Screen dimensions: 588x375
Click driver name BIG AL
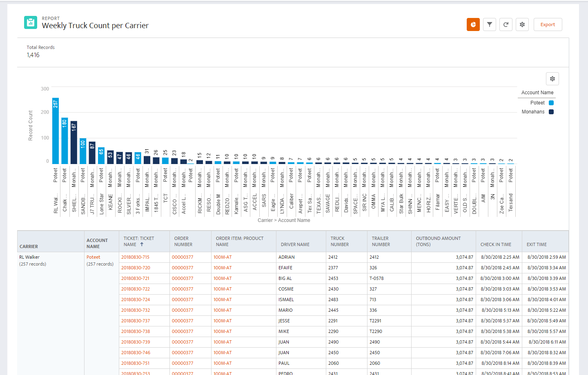[x=285, y=278]
